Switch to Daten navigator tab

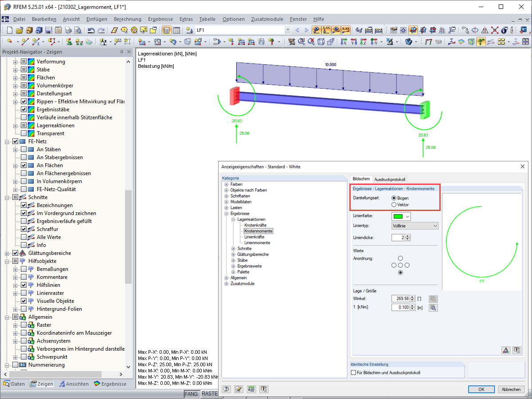(14, 384)
